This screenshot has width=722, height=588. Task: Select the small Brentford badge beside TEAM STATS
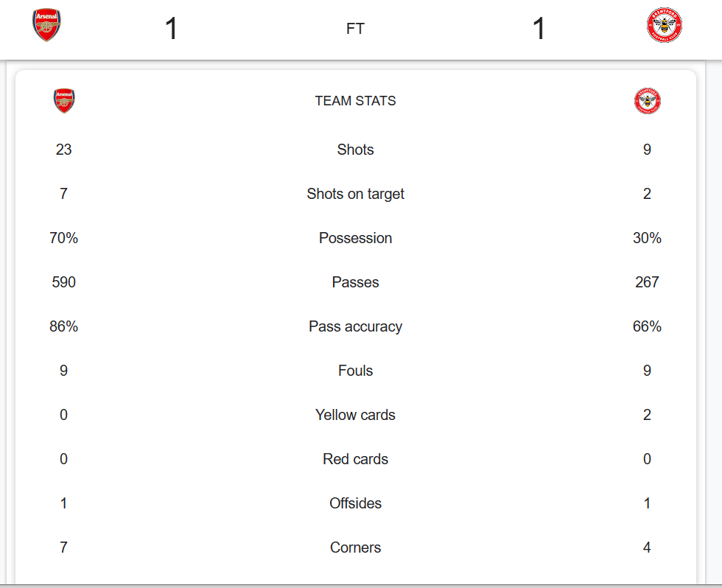point(647,101)
